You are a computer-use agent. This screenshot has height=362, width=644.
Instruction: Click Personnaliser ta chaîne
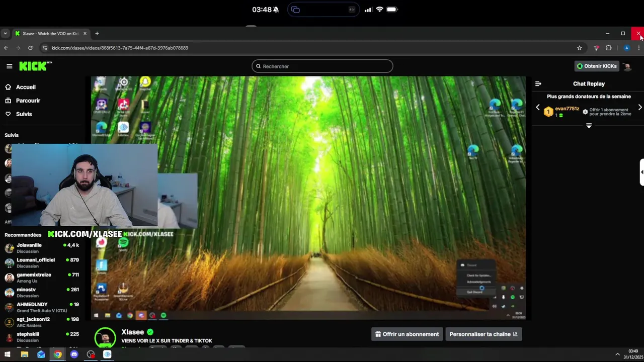click(x=484, y=334)
